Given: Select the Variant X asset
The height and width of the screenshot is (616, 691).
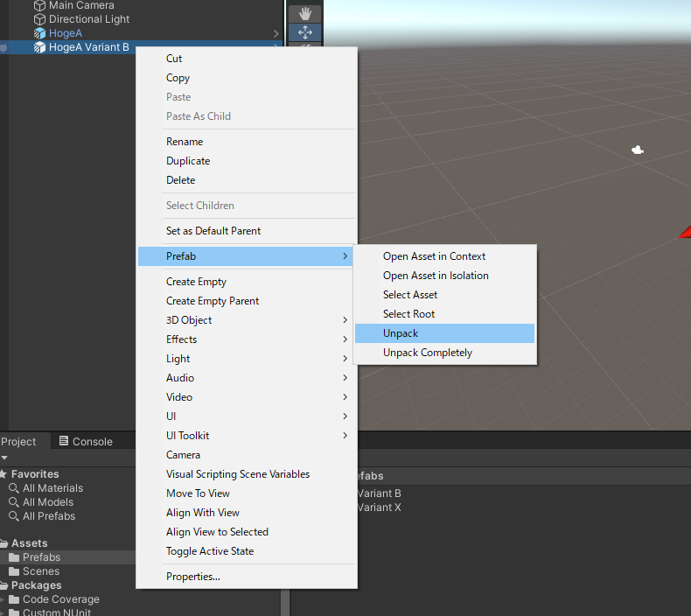Looking at the screenshot, I should point(380,507).
